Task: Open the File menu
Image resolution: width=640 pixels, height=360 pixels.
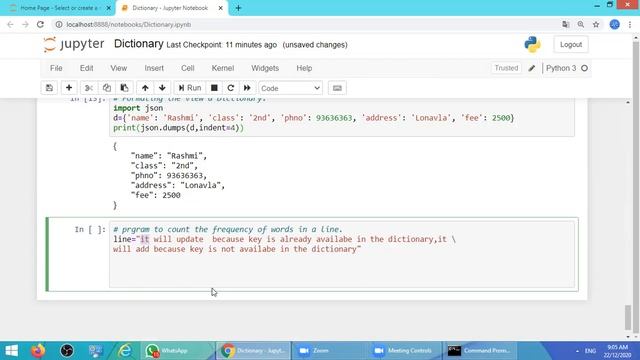Action: 56,68
